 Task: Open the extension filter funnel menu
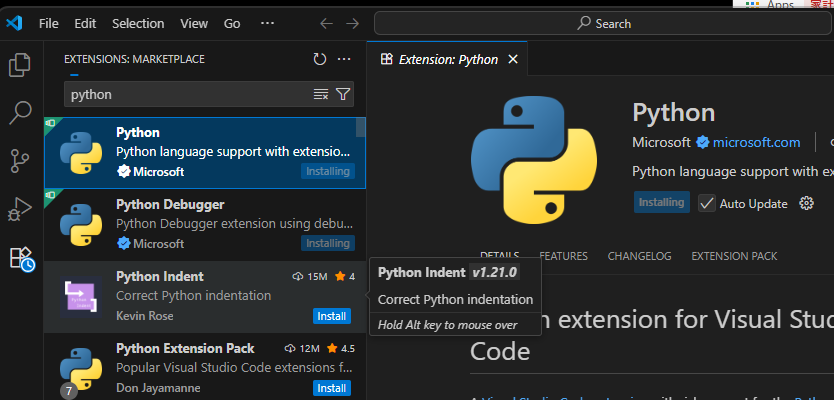coord(343,94)
